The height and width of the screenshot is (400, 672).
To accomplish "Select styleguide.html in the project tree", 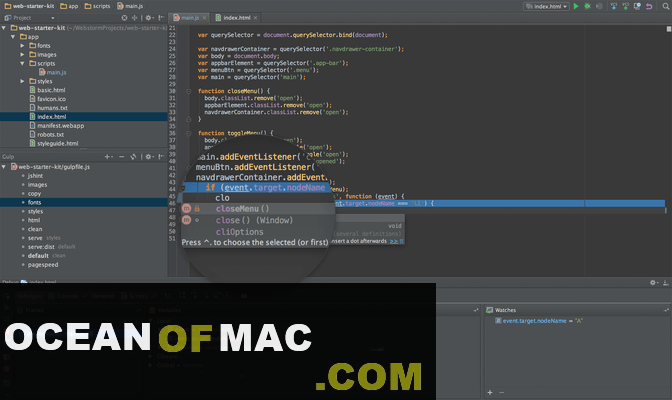I will (57, 144).
